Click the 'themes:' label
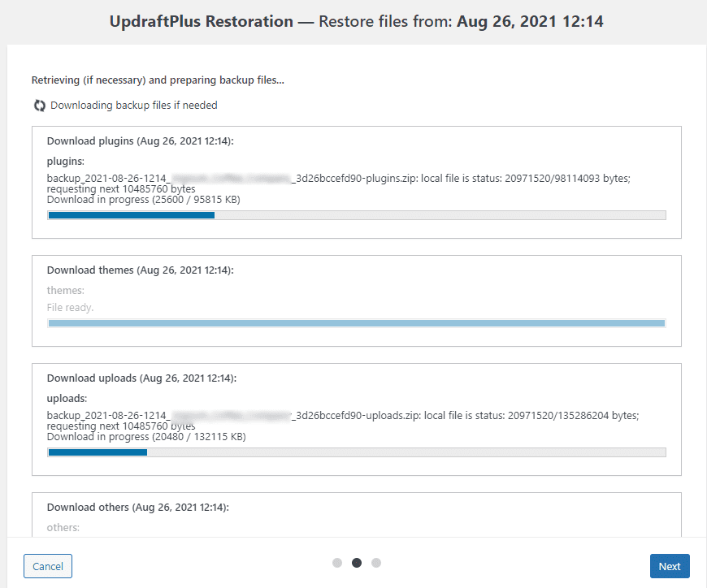This screenshot has height=588, width=707. click(65, 291)
